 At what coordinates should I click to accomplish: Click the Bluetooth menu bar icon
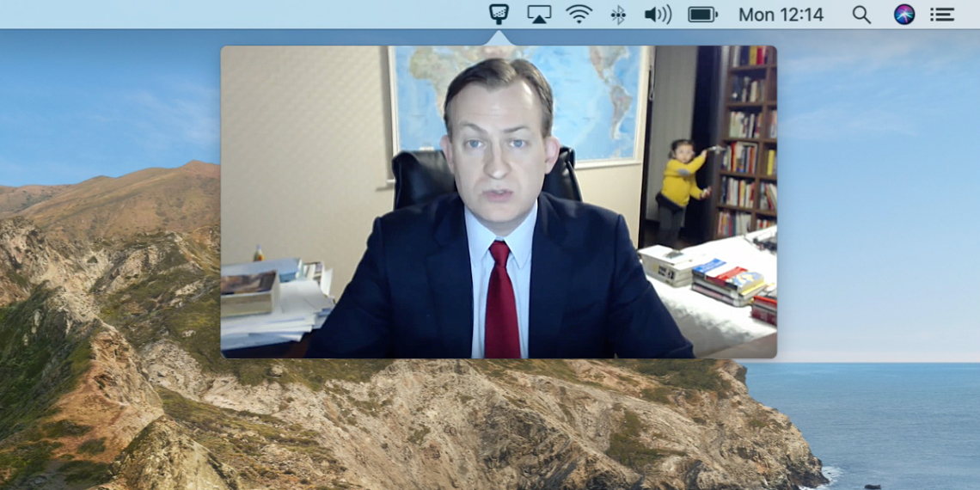(x=617, y=15)
